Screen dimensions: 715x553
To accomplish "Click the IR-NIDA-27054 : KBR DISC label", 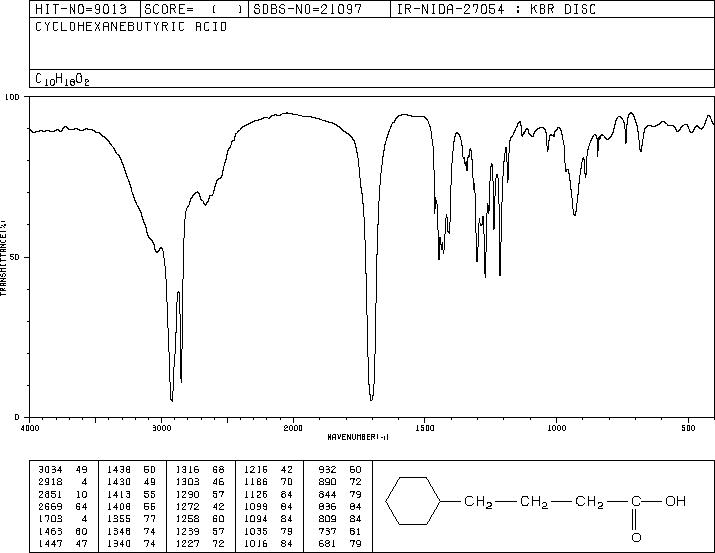I will [496, 9].
